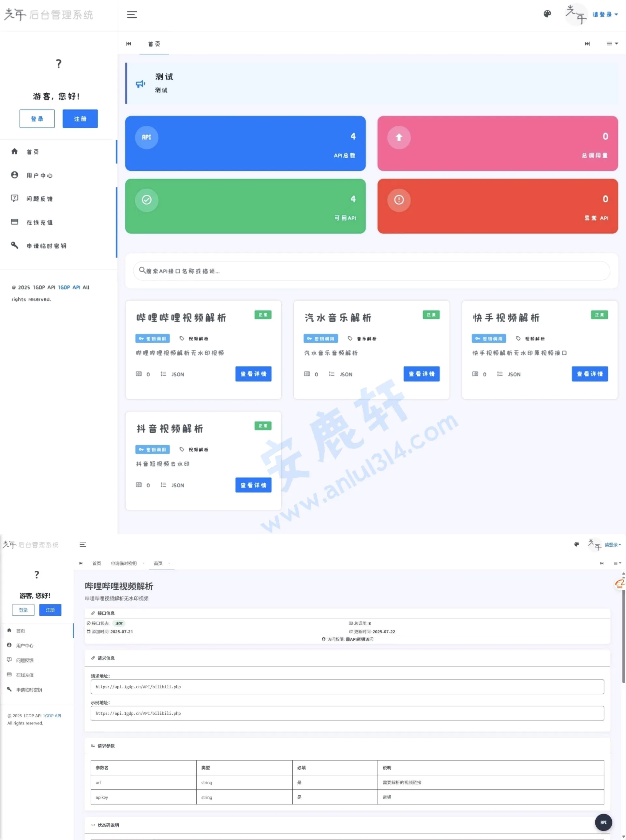Select the 首页 tab in tab bar
The image size is (626, 840).
tap(154, 44)
